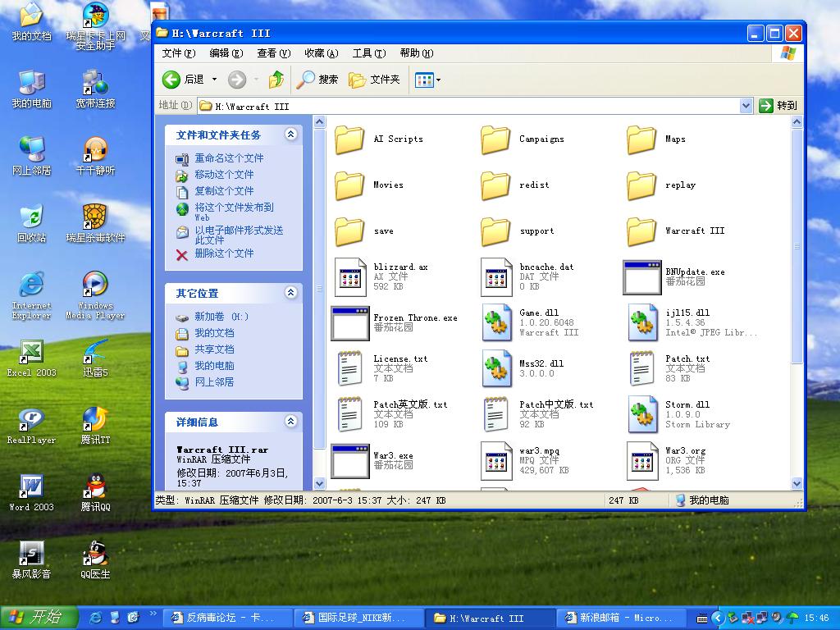Click file list scrollbar down arrow
Image resolution: width=840 pixels, height=630 pixels.
coord(797,483)
